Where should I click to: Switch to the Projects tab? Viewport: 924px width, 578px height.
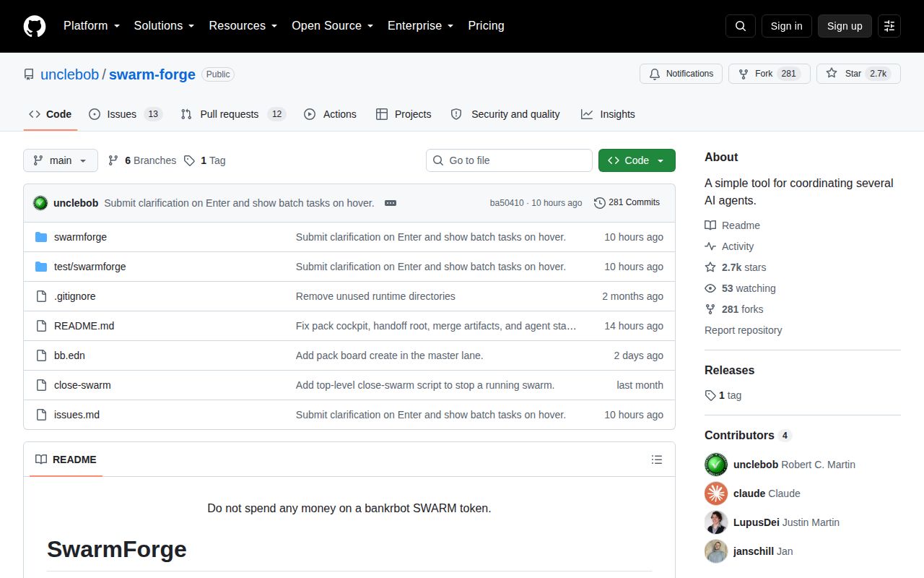(404, 114)
